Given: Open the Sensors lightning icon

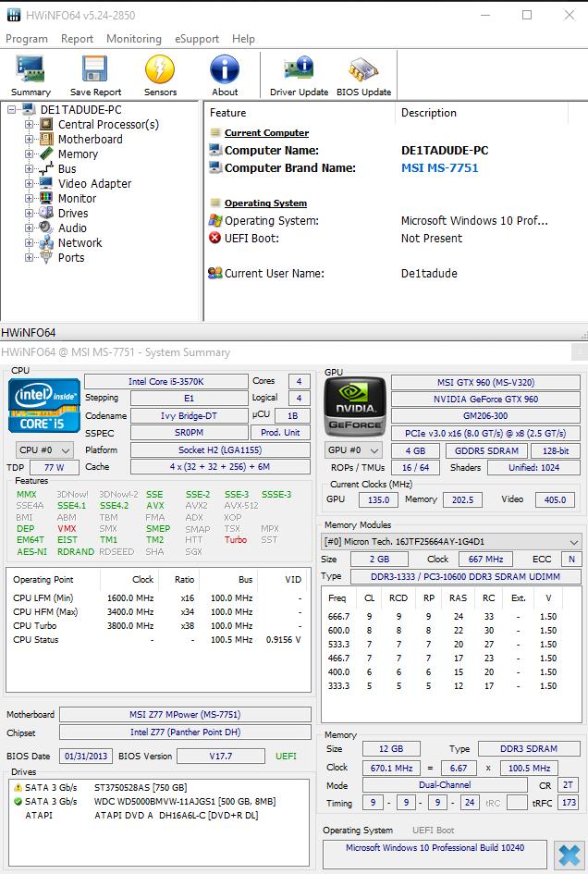Looking at the screenshot, I should tap(160, 69).
